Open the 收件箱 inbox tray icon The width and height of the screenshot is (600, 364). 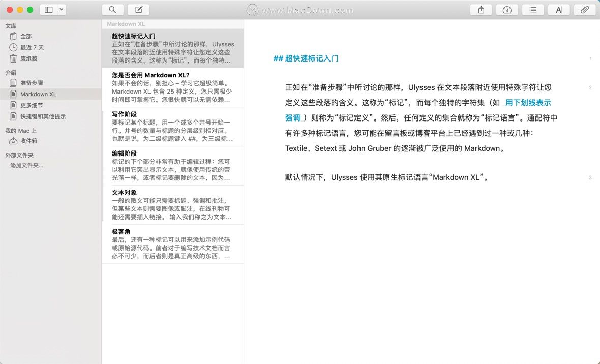click(x=13, y=141)
